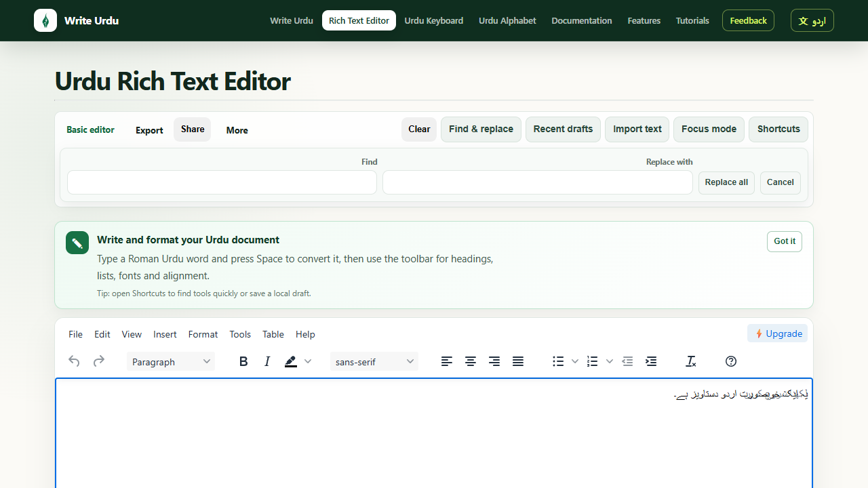
Task: Open the Tools menu
Action: [x=240, y=334]
